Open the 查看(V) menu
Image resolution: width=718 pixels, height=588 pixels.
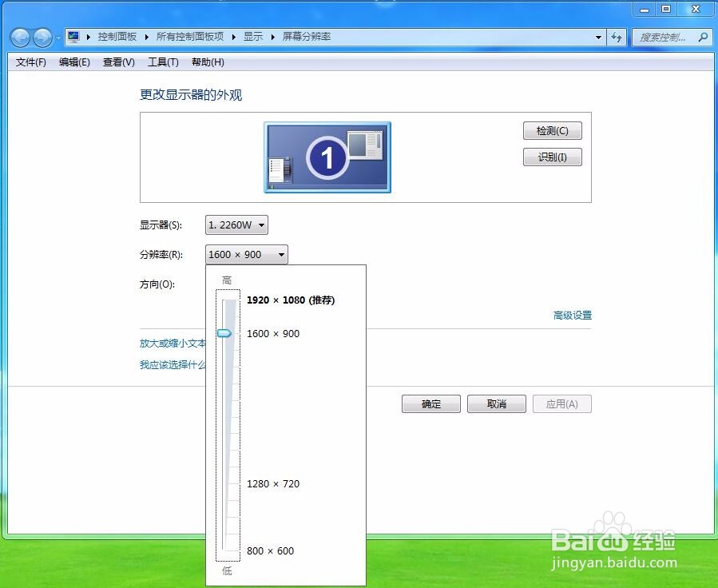[x=118, y=62]
